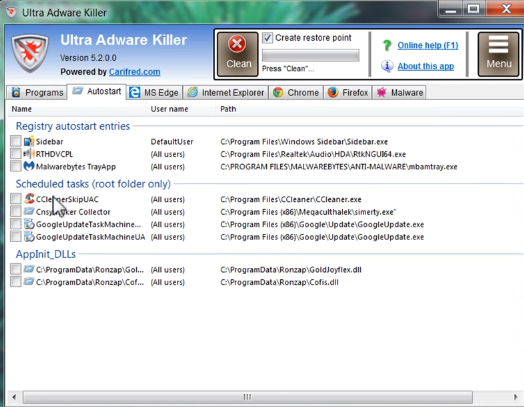Open the Menu button
This screenshot has width=524, height=407.
pyautogui.click(x=498, y=54)
